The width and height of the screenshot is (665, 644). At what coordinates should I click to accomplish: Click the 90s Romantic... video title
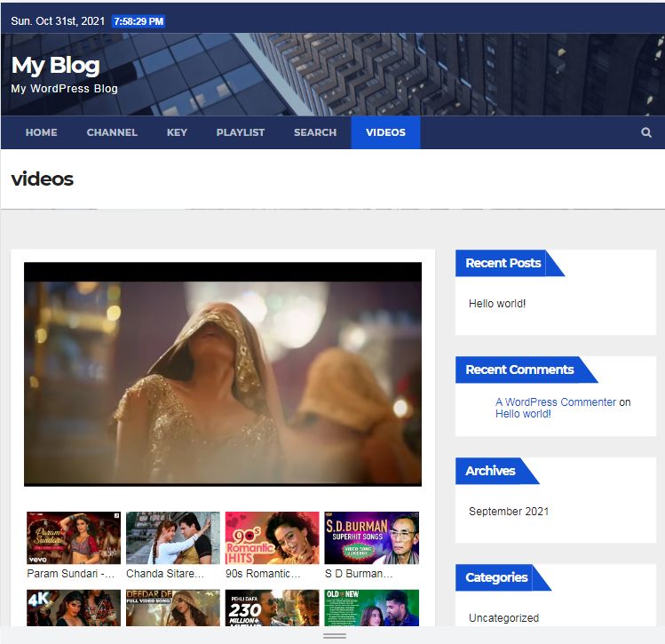263,574
